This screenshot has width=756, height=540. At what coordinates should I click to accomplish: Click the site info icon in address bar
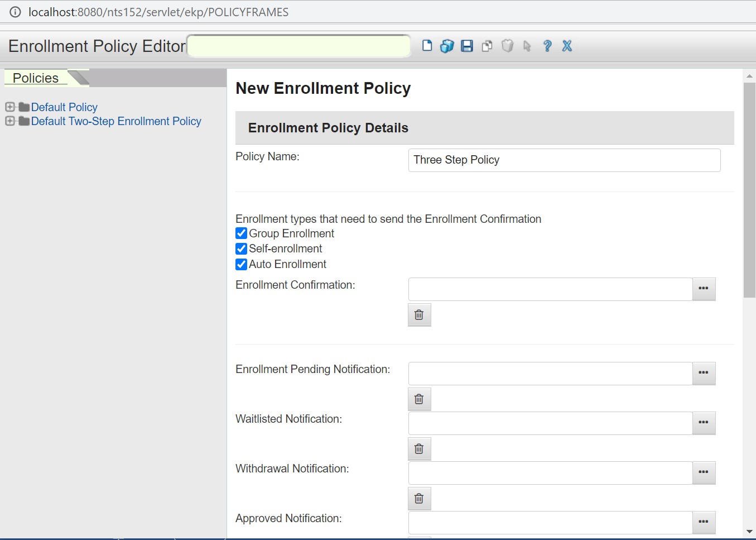pos(15,12)
